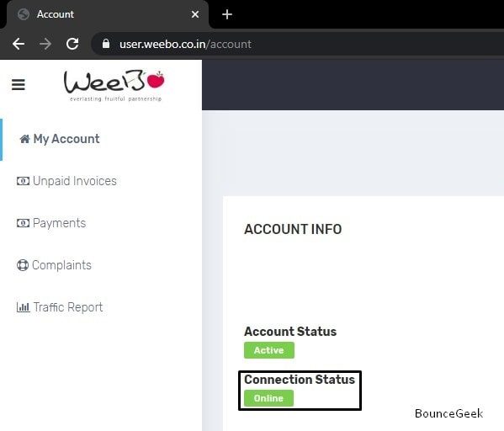Close the Account tab

point(195,14)
